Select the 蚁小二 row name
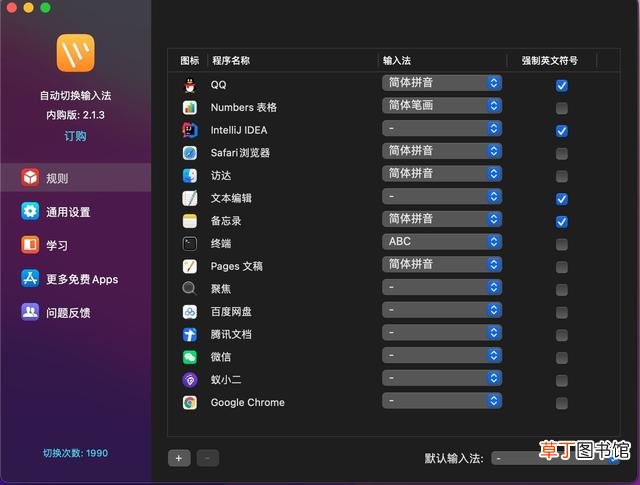The image size is (640, 485). [226, 380]
